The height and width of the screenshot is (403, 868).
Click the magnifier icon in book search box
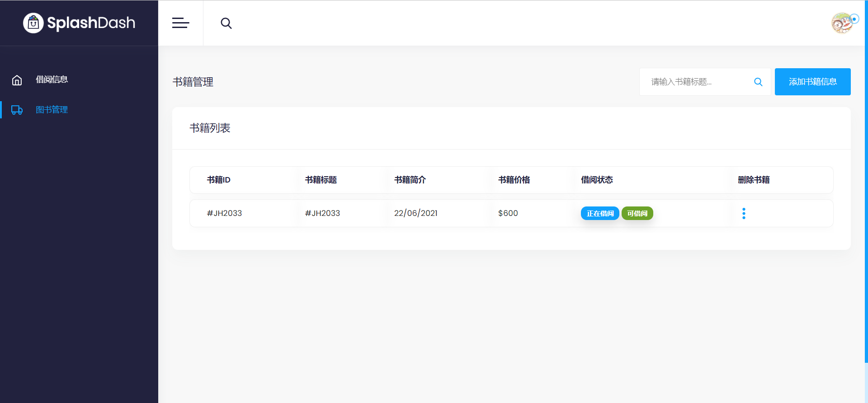click(758, 82)
